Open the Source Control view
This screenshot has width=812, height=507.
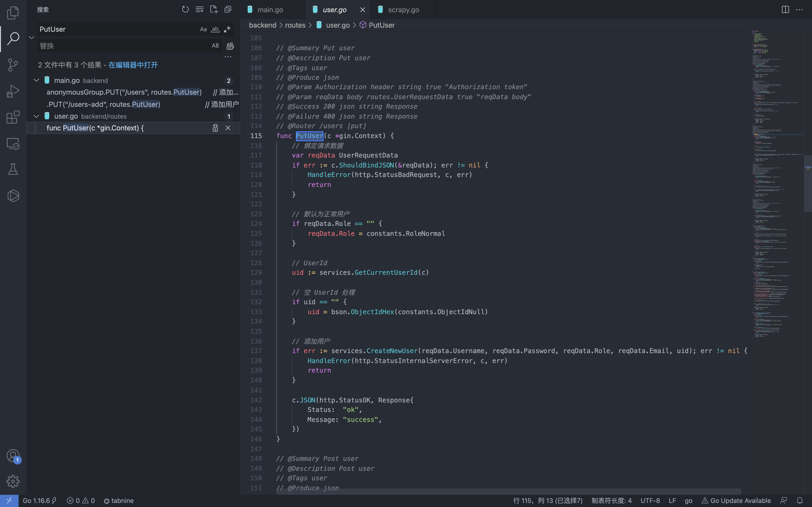click(x=13, y=65)
